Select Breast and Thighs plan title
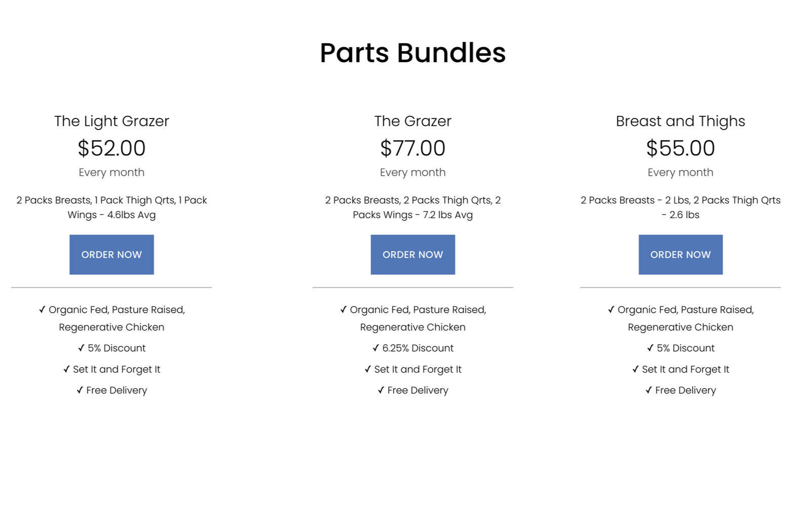Viewport: 810px width, 532px height. tap(680, 121)
